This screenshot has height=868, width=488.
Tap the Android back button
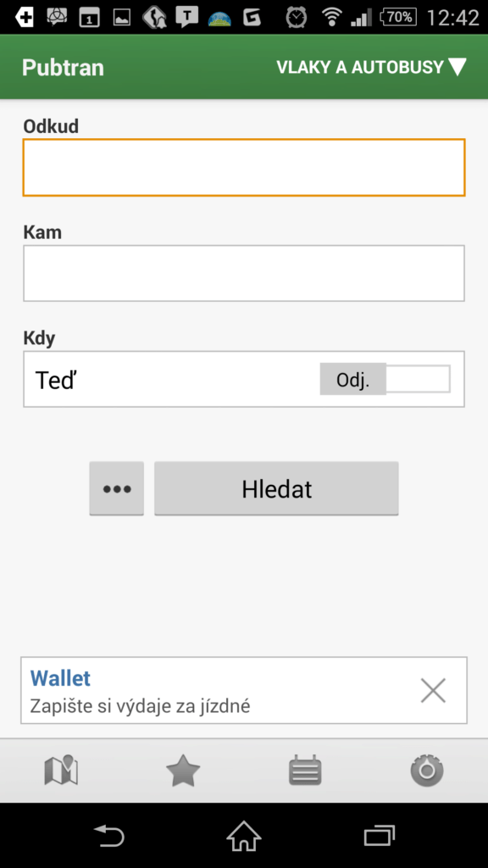[x=109, y=835]
